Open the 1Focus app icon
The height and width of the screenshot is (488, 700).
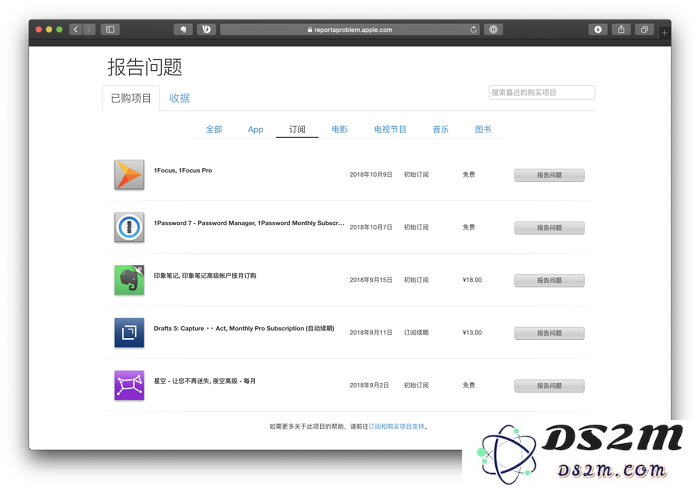(129, 175)
